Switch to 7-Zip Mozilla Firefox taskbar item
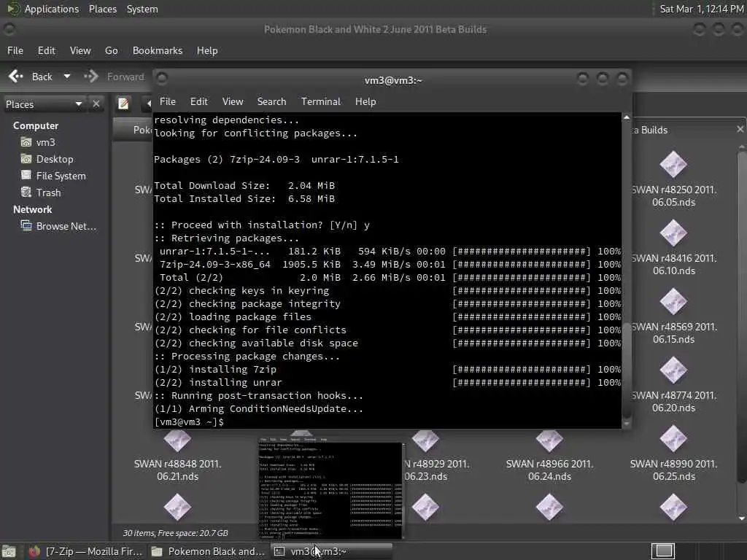Image resolution: width=747 pixels, height=560 pixels. 85,551
